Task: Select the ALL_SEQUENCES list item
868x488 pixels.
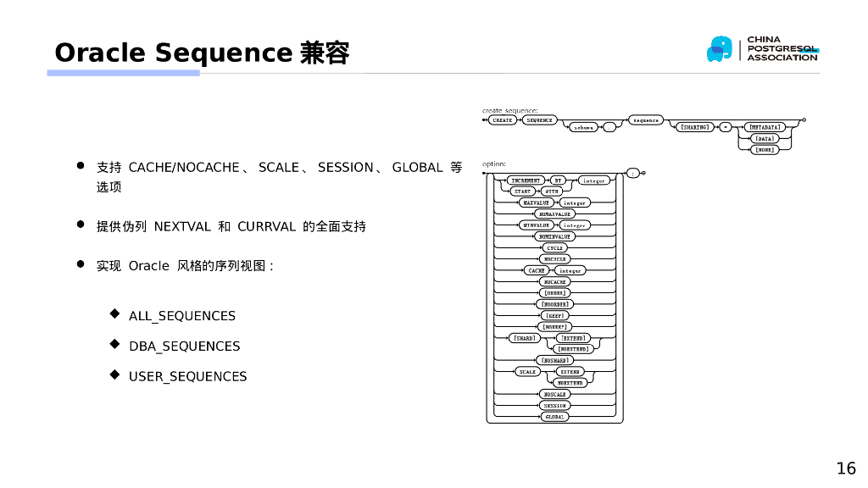Action: point(182,316)
